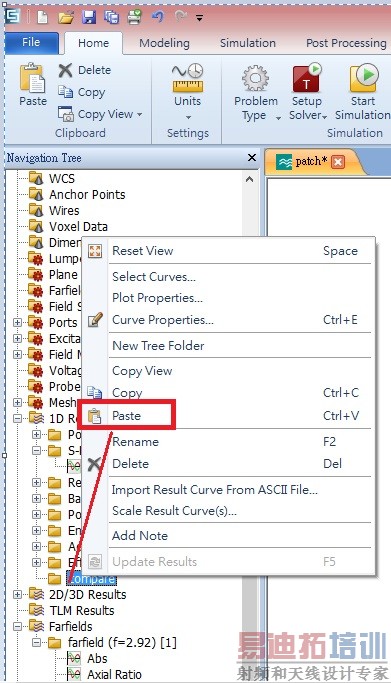391x683 pixels.
Task: Click the Save icon in quick access toolbar
Action: point(89,17)
